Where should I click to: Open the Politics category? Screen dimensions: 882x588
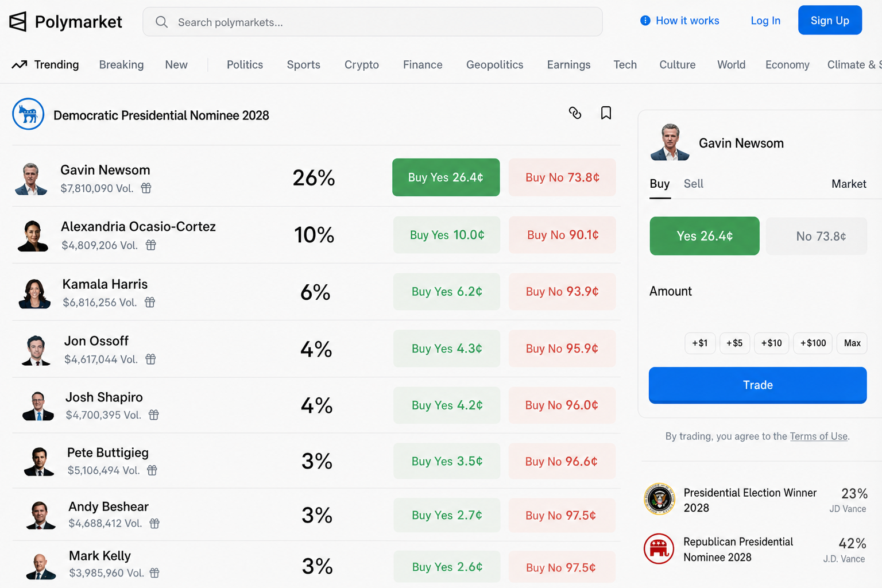(245, 65)
